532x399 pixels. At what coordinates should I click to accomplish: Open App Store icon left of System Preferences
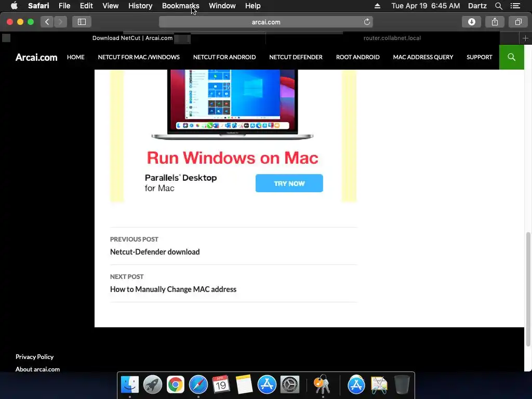click(267, 384)
